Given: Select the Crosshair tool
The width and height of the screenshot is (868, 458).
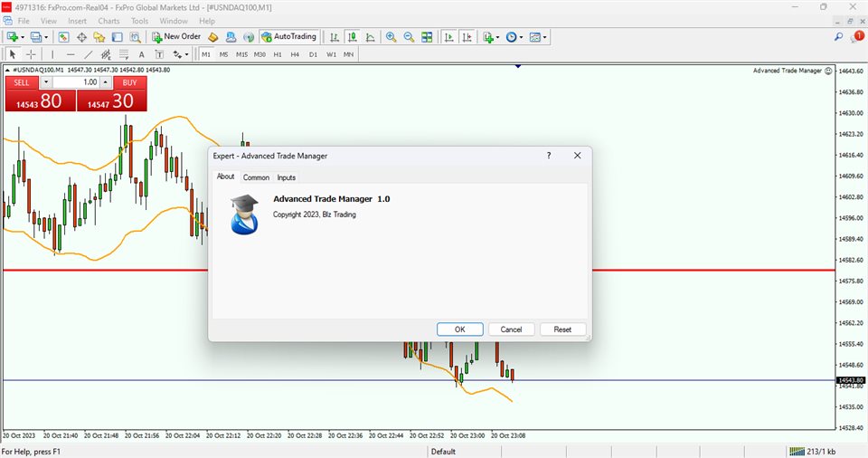Looking at the screenshot, I should point(31,54).
